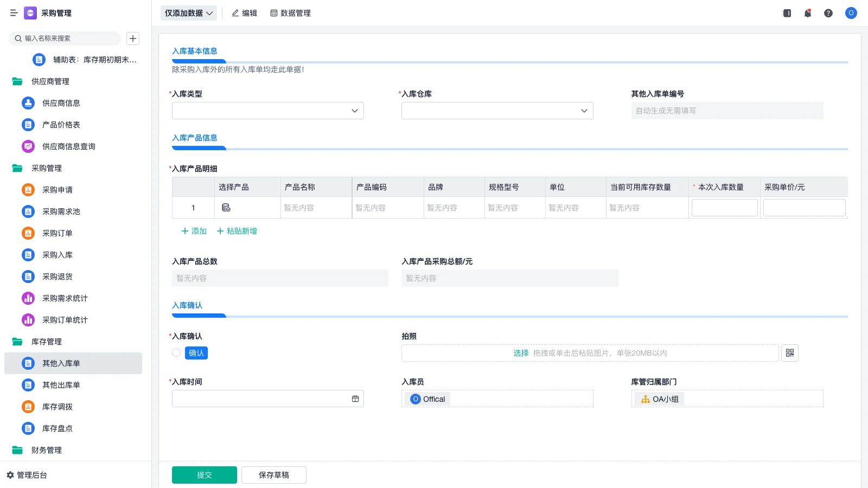Image resolution: width=868 pixels, height=488 pixels.
Task: Click the 采购订单统计 chart icon
Action: pyautogui.click(x=28, y=320)
